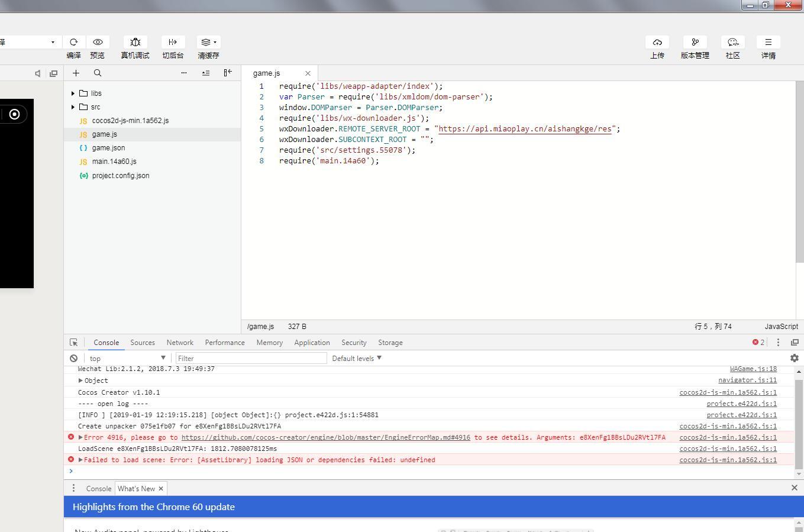This screenshot has width=804, height=532.
Task: Expand the src folder
Action: pos(73,107)
